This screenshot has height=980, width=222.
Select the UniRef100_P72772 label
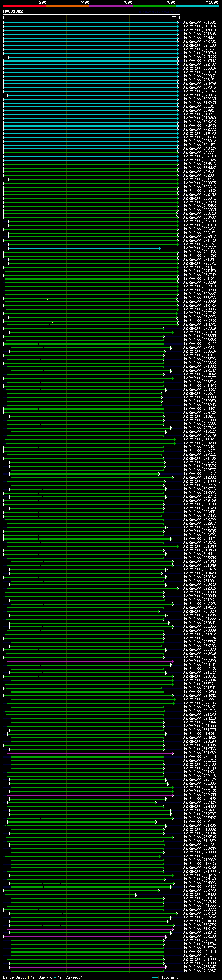click(x=199, y=129)
